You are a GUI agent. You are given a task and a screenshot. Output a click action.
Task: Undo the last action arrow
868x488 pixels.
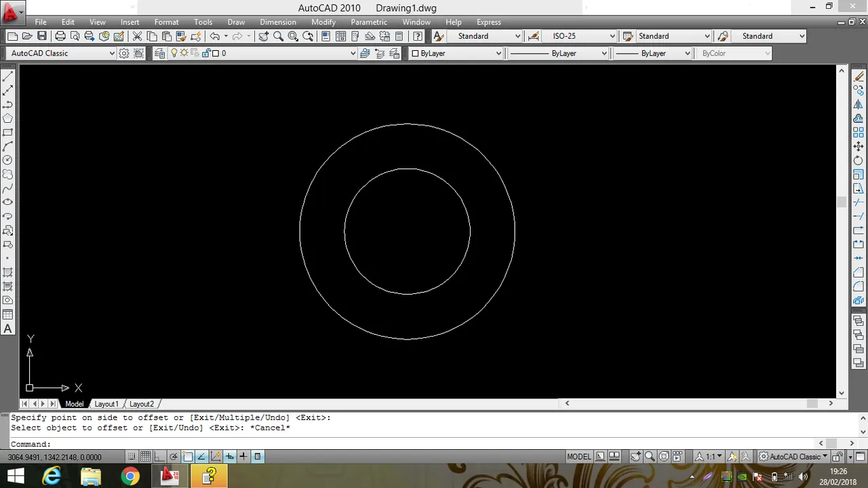(214, 36)
